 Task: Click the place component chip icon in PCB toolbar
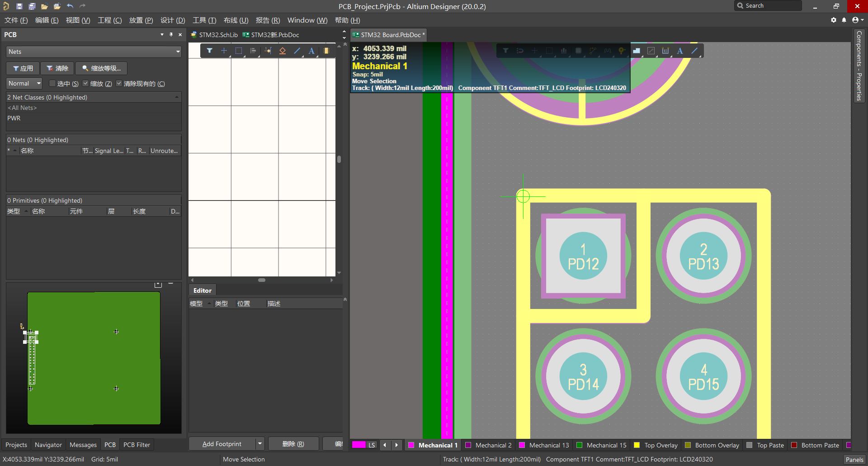coord(578,51)
